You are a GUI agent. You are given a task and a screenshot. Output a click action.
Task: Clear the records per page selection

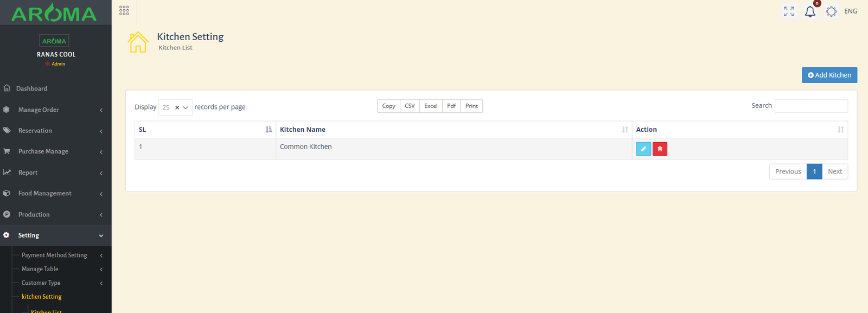click(177, 107)
